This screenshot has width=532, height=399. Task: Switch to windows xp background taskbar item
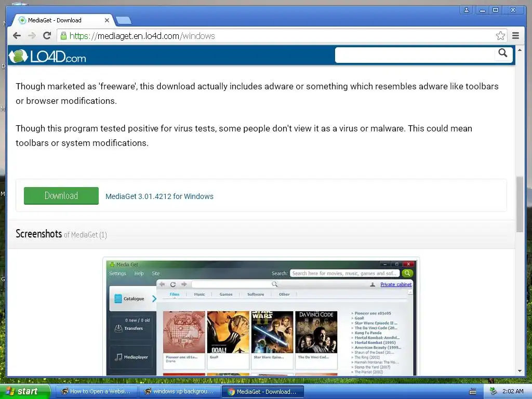[x=179, y=391]
